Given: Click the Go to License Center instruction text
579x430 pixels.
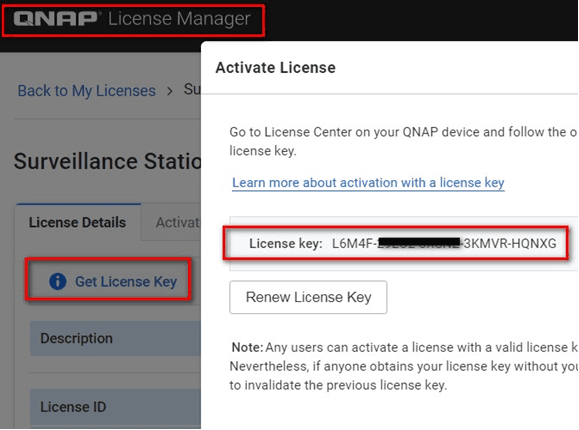Looking at the screenshot, I should click(x=403, y=141).
